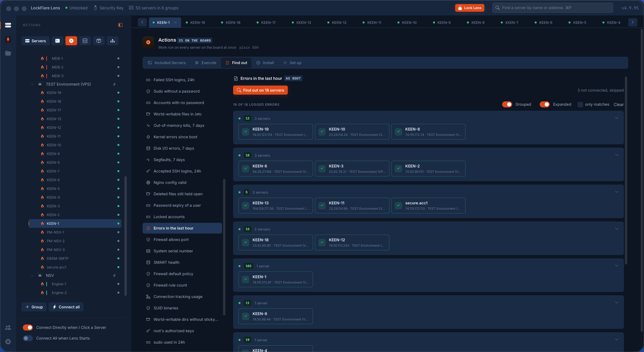Collapse the group with 15 errors
This screenshot has height=352, width=644.
click(x=616, y=229)
